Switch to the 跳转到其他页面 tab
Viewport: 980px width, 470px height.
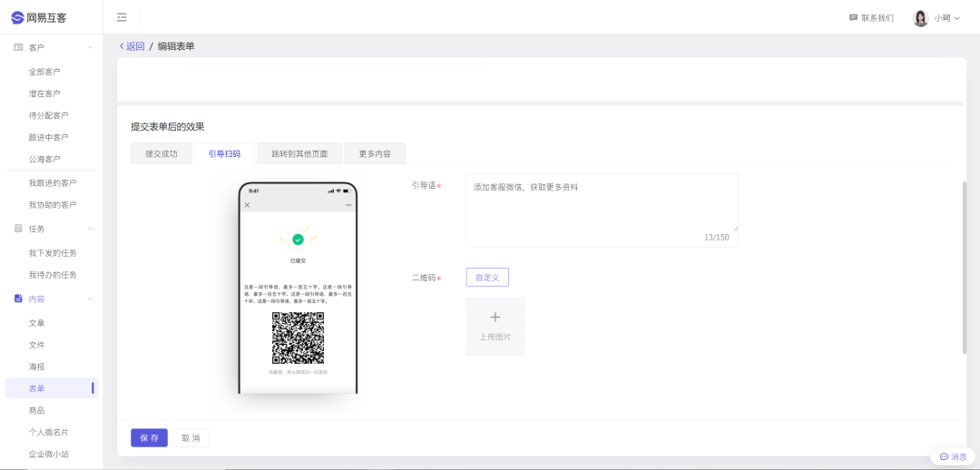(x=299, y=153)
